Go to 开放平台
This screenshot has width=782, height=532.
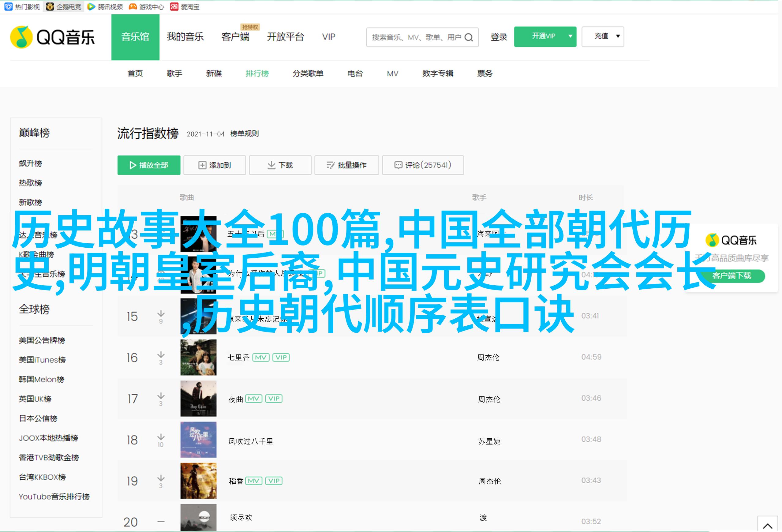coord(285,37)
